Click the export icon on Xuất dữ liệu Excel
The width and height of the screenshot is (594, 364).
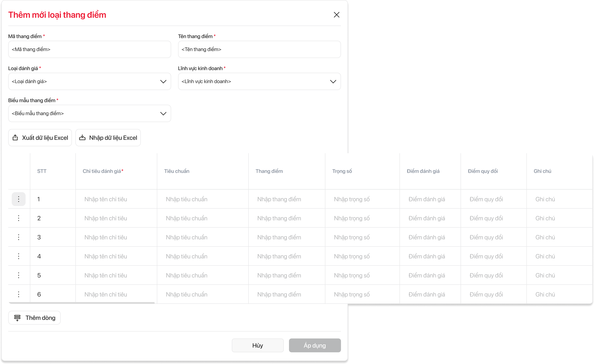click(x=15, y=138)
